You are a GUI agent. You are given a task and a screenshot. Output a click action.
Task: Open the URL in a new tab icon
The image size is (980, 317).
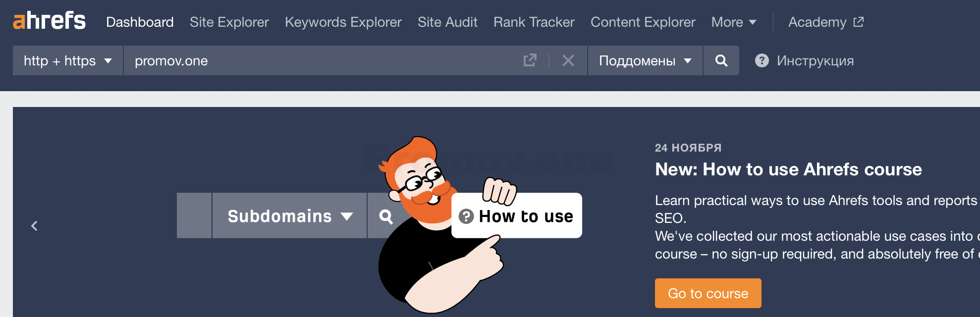[530, 60]
